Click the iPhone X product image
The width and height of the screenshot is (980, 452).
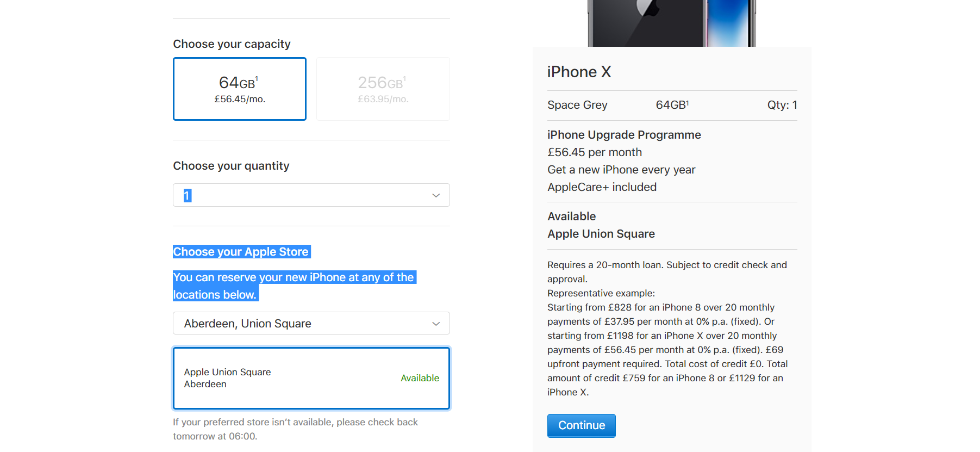[672, 23]
